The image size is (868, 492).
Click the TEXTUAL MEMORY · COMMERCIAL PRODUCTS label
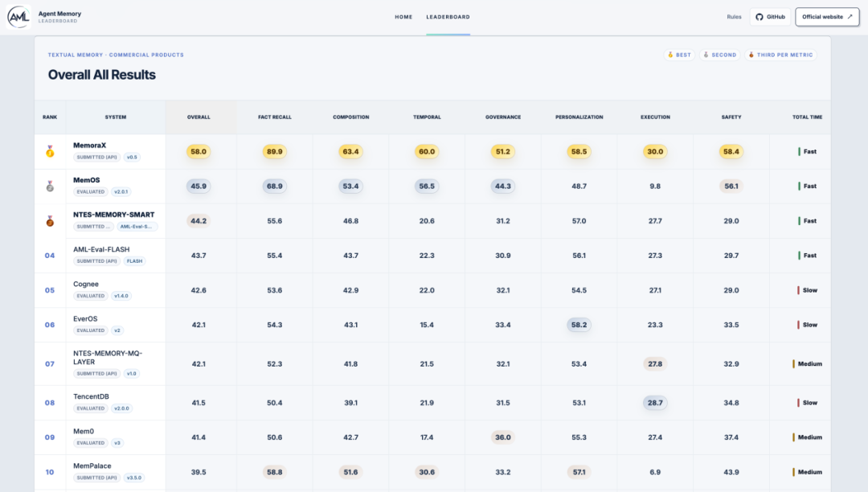[x=116, y=55]
